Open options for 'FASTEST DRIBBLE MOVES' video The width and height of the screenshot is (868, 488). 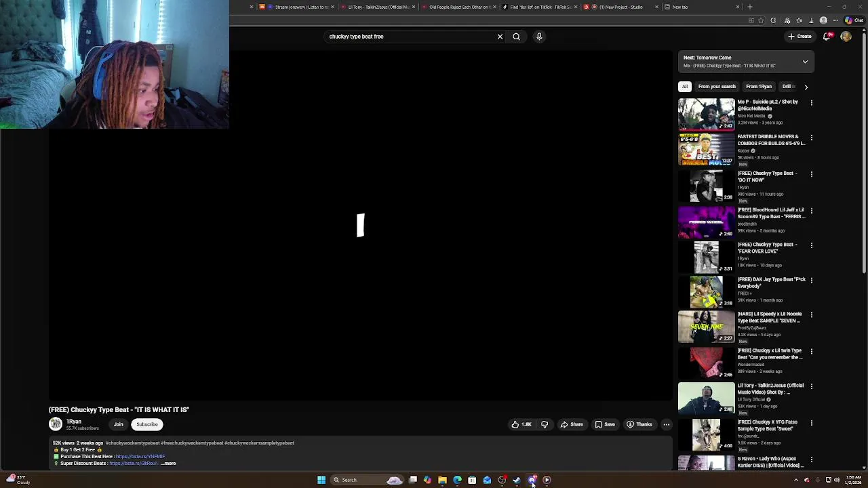811,138
